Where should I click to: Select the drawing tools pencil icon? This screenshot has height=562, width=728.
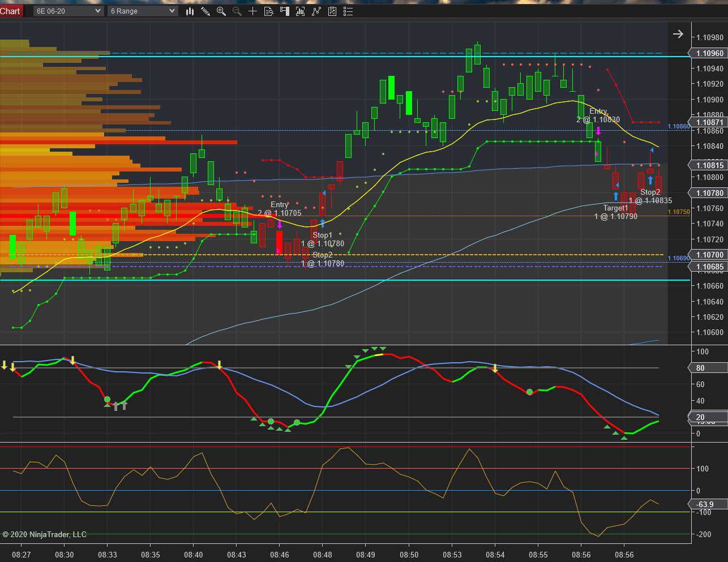click(205, 11)
